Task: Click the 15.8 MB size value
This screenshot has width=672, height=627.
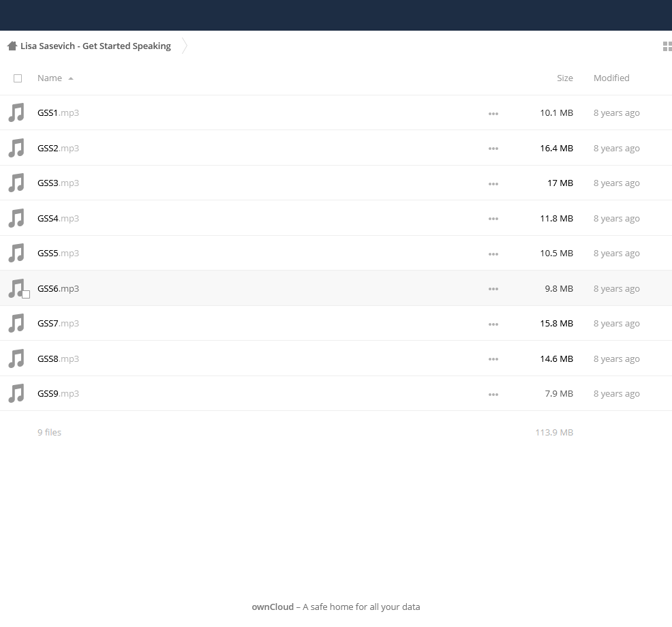Action: pos(556,323)
